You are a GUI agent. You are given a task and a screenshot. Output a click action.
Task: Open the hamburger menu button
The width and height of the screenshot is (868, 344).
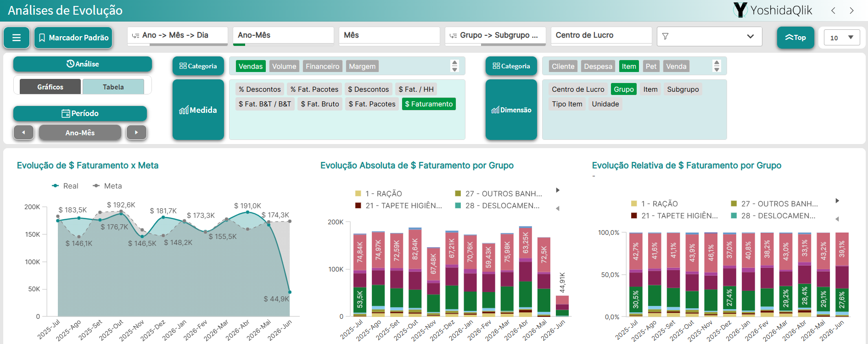click(x=17, y=38)
